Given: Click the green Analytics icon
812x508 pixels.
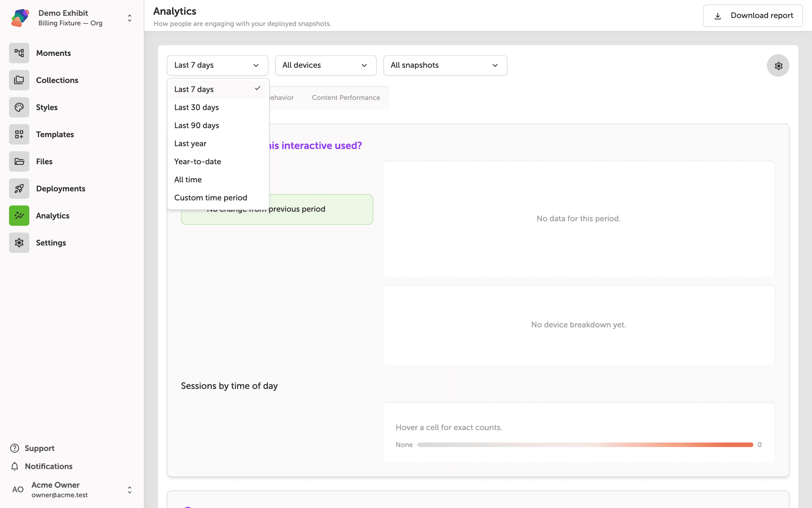Looking at the screenshot, I should [x=19, y=216].
